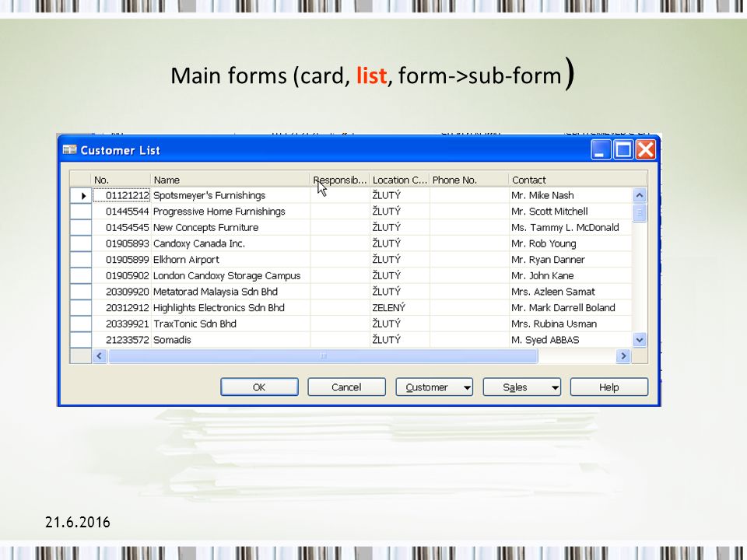Click the Responsib... column header
The image size is (747, 560).
(x=340, y=180)
